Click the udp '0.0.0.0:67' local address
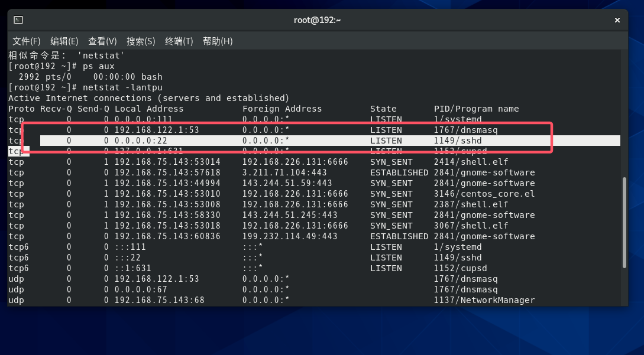Image resolution: width=644 pixels, height=355 pixels. 141,290
